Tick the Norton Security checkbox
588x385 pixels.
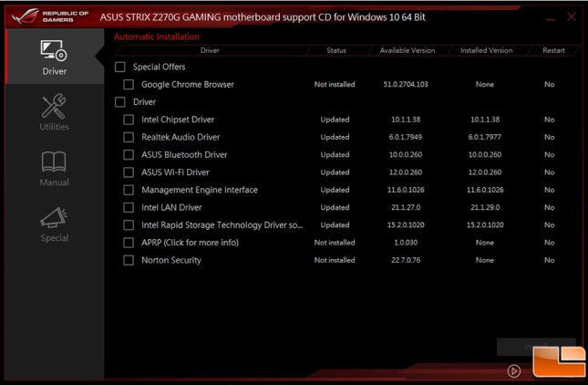[x=129, y=260]
